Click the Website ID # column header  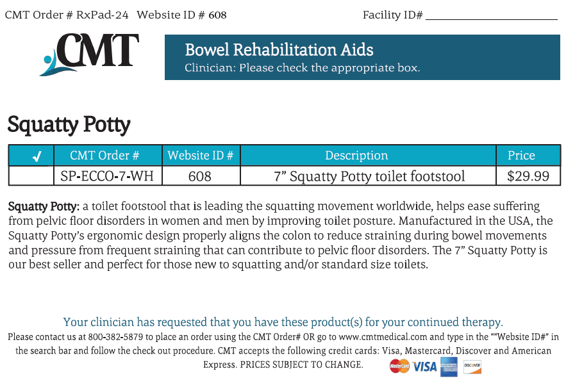200,156
